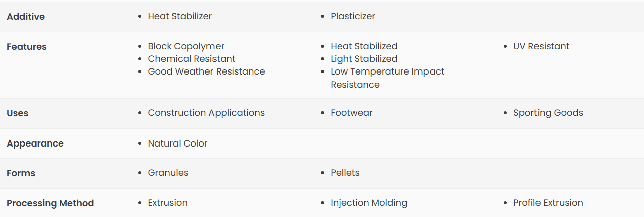This screenshot has width=644, height=217.
Task: Select the Plasticizer additive item
Action: [353, 16]
